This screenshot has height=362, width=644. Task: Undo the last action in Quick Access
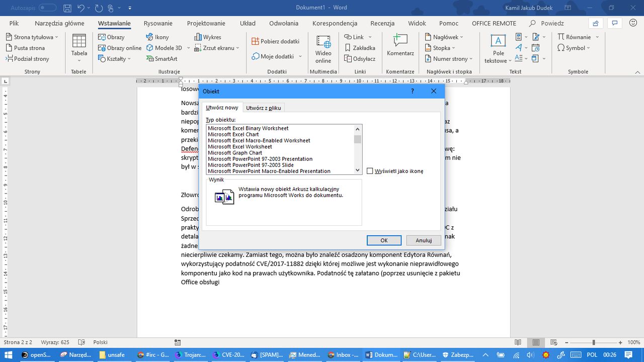pos(80,8)
